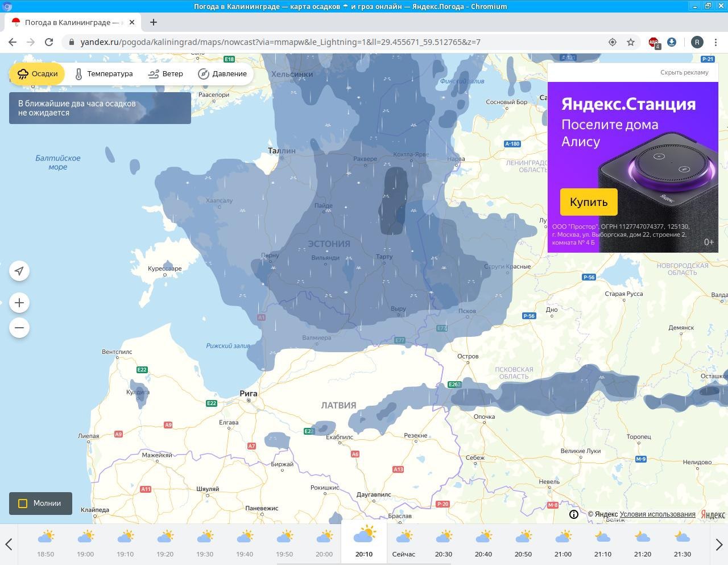Click the Яндекс logo on map

point(713,514)
